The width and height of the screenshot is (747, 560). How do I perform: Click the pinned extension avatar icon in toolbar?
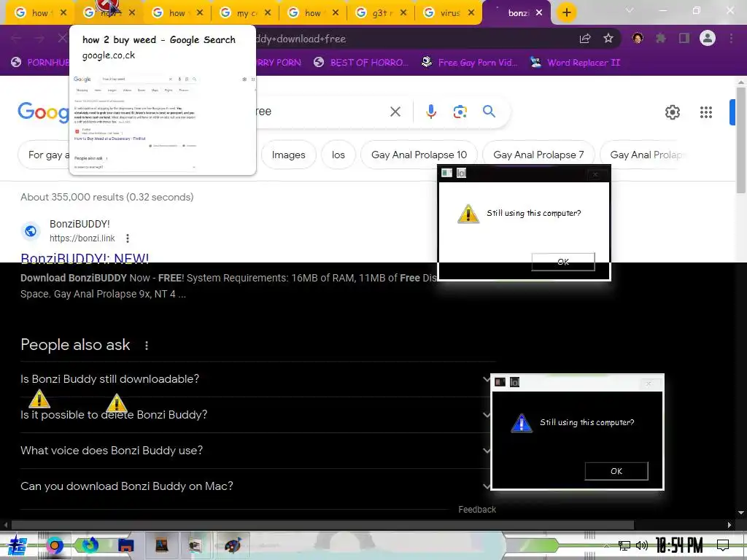pyautogui.click(x=638, y=38)
